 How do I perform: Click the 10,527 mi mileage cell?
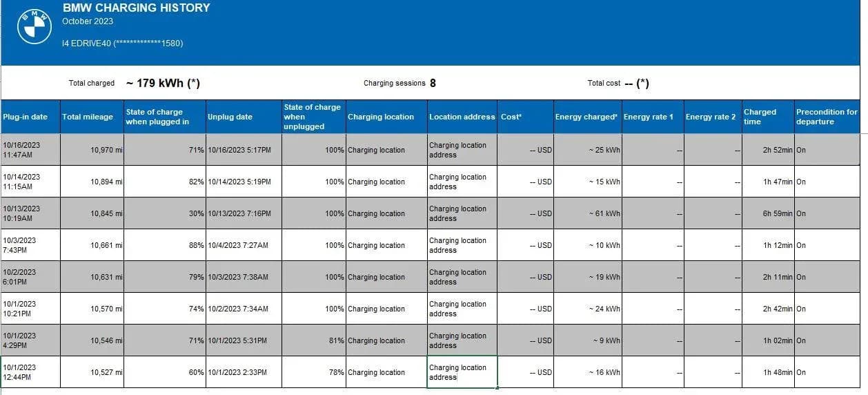[92, 372]
